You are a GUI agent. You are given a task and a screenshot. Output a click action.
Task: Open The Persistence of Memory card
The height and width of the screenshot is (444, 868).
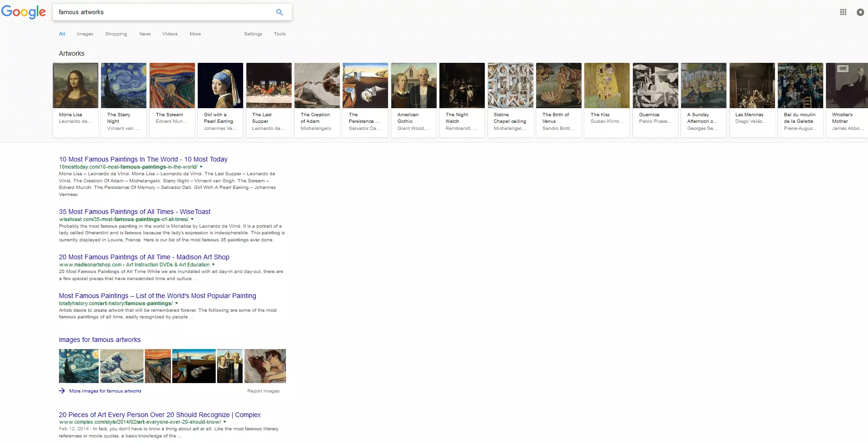365,100
